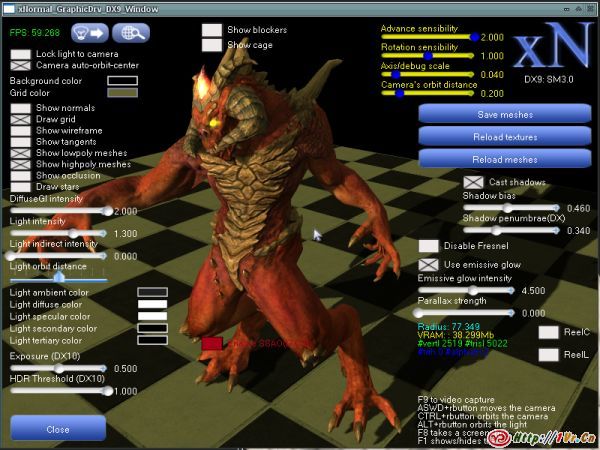Open the Background color swatch
The height and width of the screenshot is (450, 600).
(123, 80)
